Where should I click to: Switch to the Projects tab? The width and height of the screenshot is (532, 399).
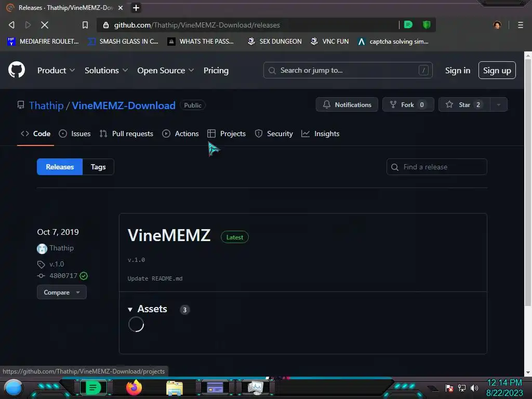[227, 134]
